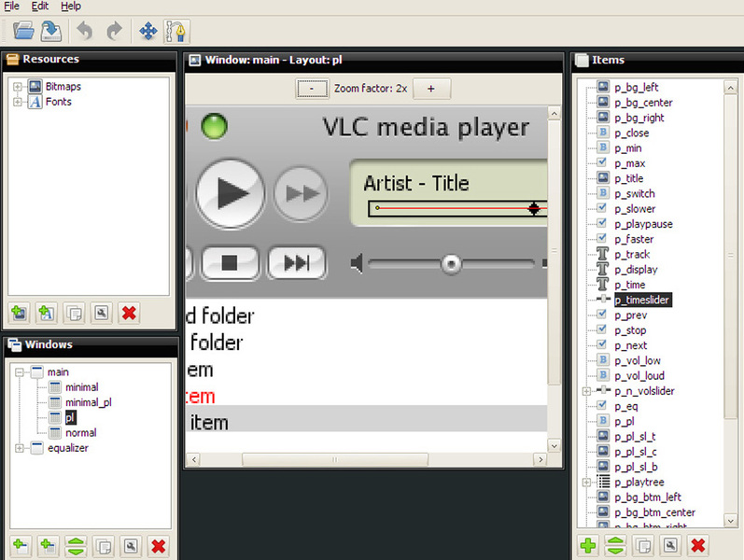
Task: Click Play button in skin preview
Action: point(231,193)
